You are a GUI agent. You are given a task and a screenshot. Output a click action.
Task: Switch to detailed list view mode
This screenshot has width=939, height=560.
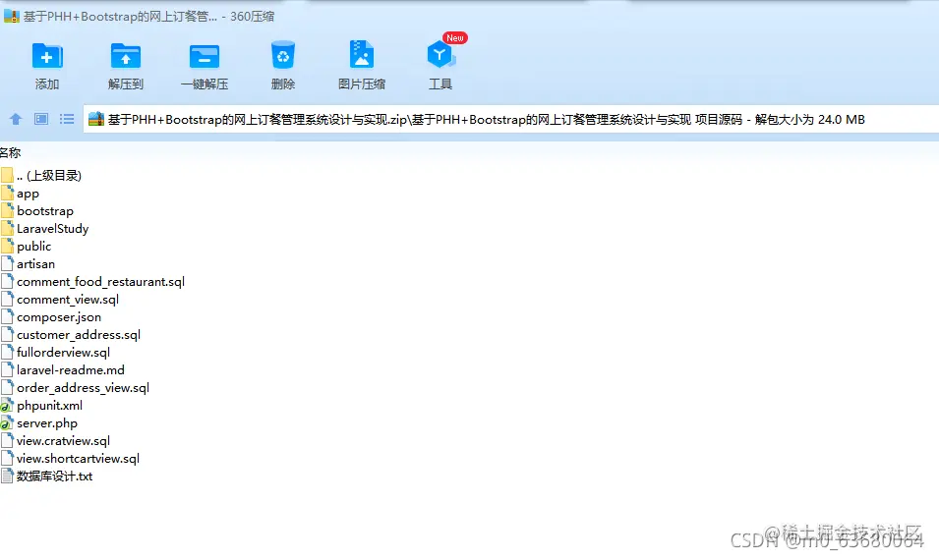[x=67, y=119]
